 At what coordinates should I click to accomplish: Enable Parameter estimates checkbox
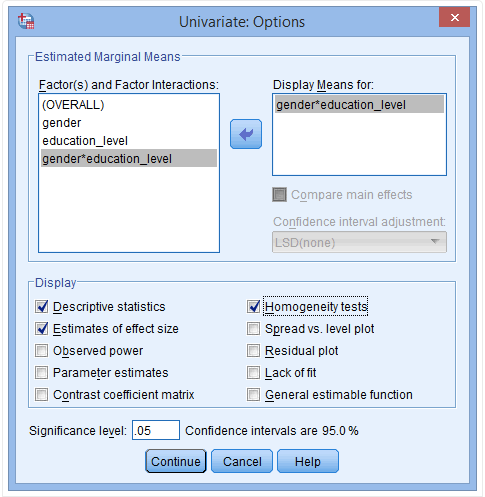point(42,373)
